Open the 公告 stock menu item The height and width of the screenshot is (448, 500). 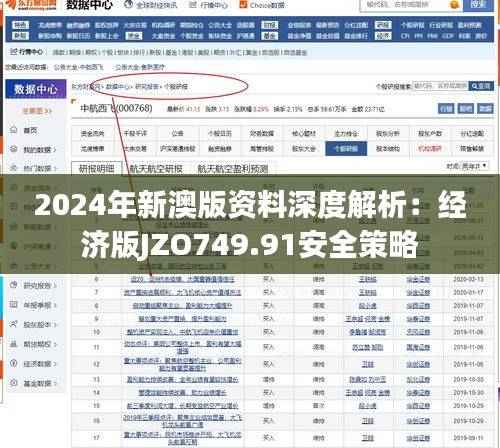(x=177, y=133)
